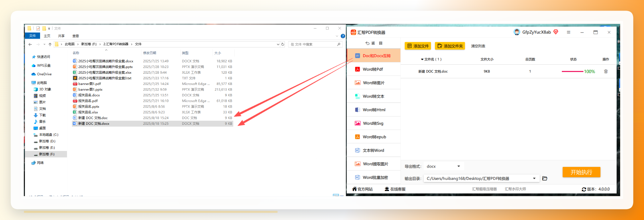Click the version refresh icon near 版本
This screenshot has height=220, width=644.
pyautogui.click(x=584, y=189)
